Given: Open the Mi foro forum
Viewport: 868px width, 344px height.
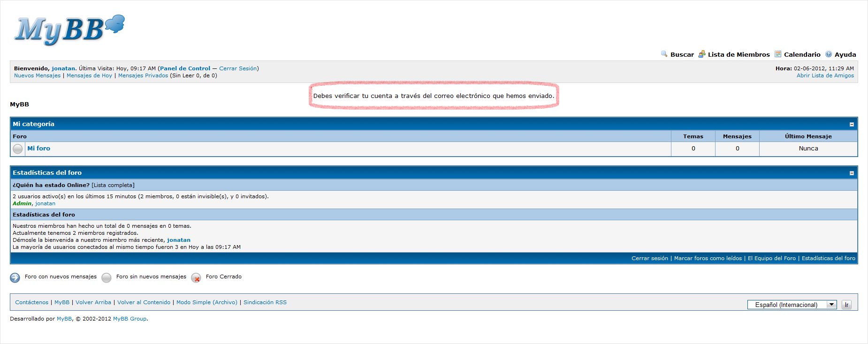Looking at the screenshot, I should click(38, 149).
